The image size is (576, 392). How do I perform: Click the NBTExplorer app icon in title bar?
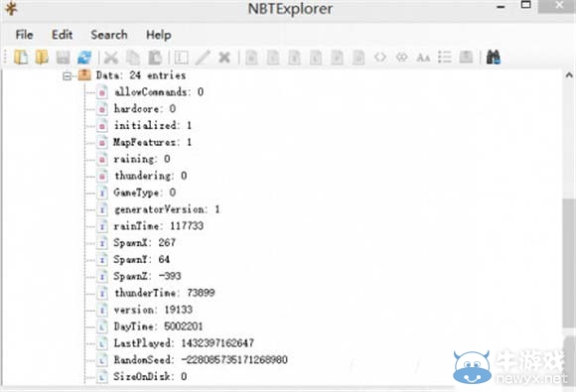(11, 8)
